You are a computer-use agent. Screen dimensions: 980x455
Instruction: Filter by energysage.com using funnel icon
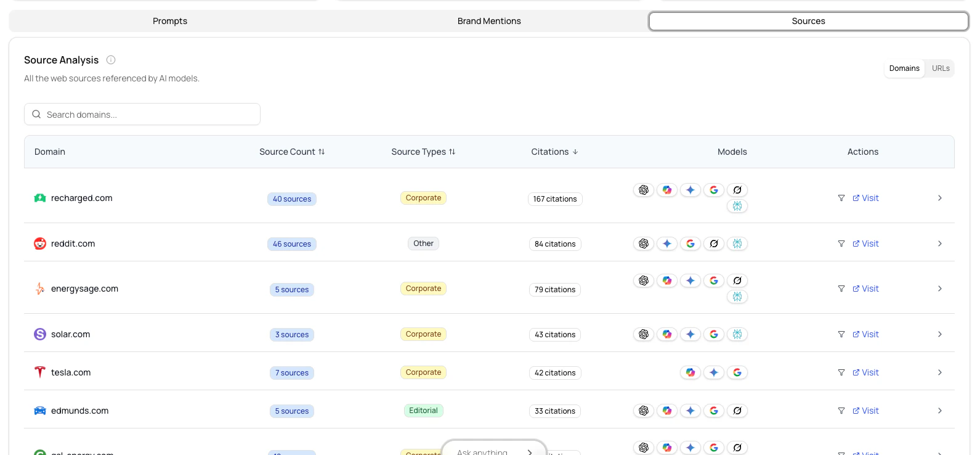pos(841,289)
